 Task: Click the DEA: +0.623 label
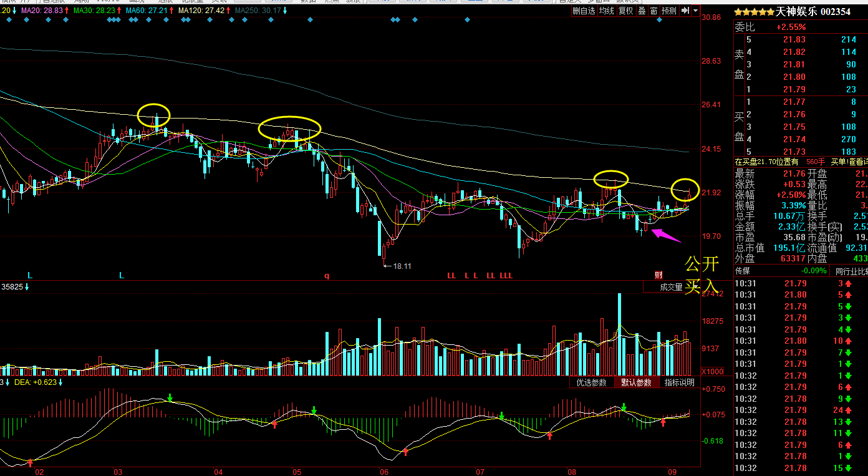coord(36,382)
